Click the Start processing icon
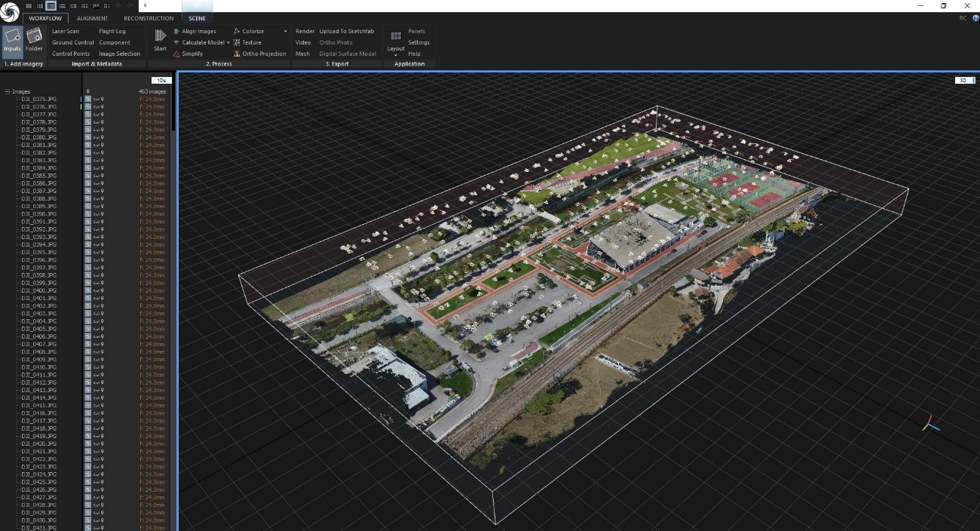 pos(160,40)
